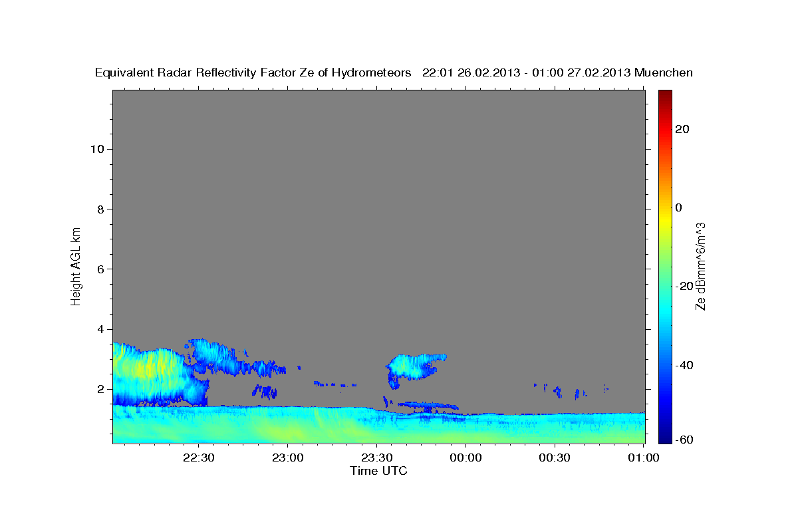Click the "Height AGL km" axis label
Viewport: 798px width, 532px height.
[76, 265]
